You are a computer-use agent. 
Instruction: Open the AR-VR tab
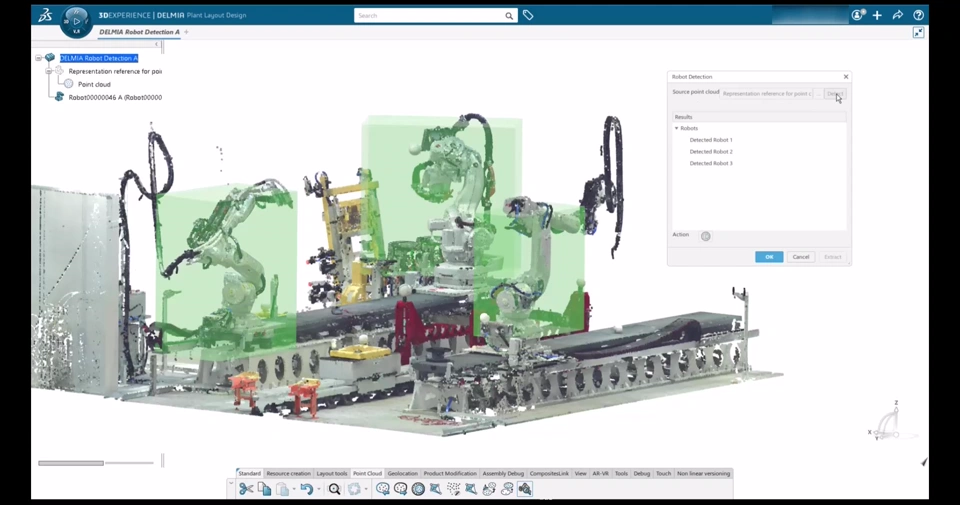pyautogui.click(x=601, y=473)
